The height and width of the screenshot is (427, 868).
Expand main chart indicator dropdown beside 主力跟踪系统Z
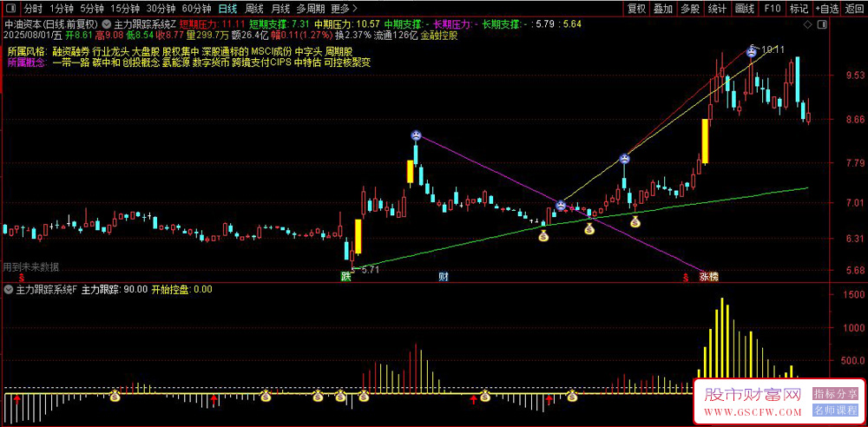(106, 24)
